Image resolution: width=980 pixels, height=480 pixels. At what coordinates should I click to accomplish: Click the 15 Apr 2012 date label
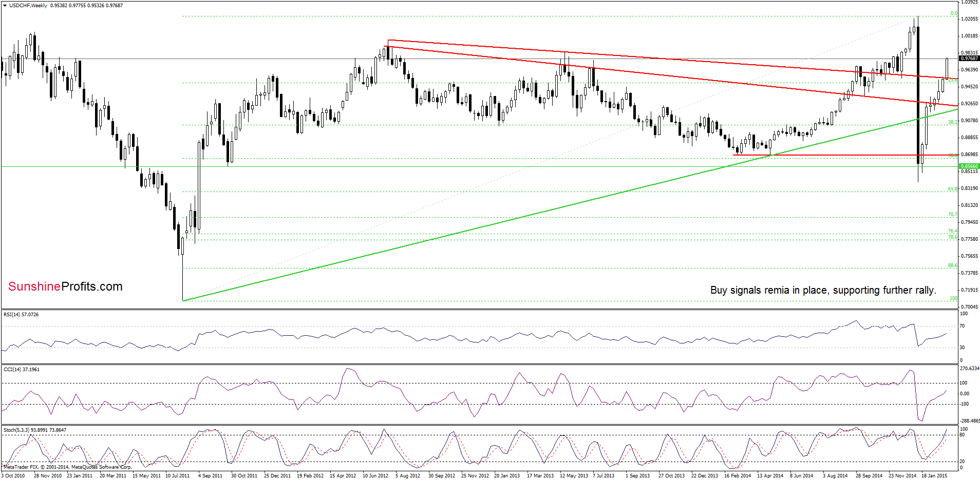(343, 476)
